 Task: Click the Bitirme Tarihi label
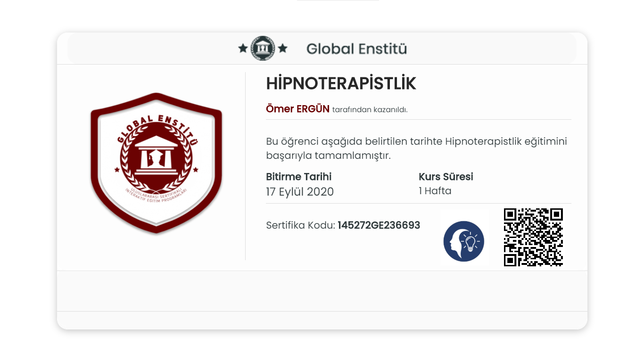pos(299,177)
